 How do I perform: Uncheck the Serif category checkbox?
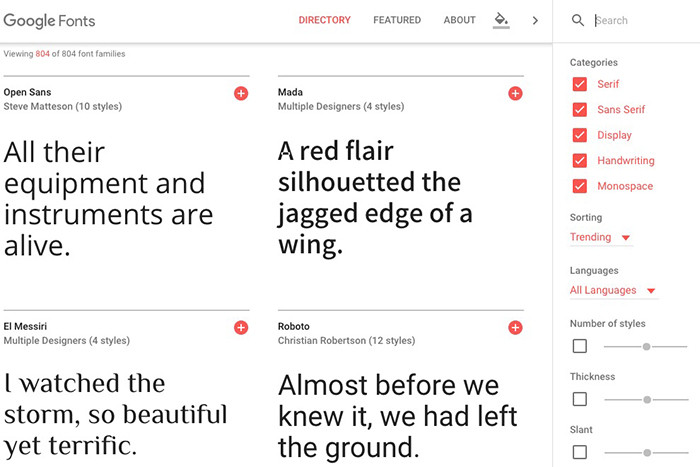pyautogui.click(x=579, y=84)
